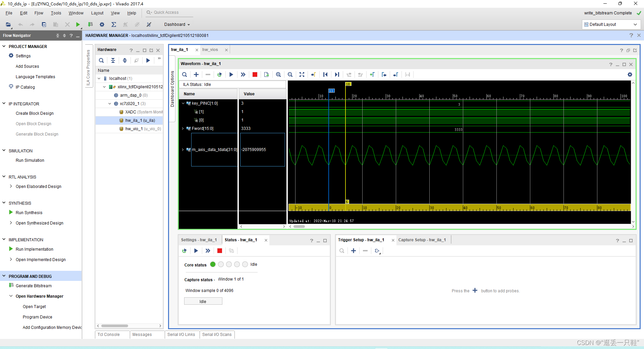Expand the Fword[15:0] bus
644x349 pixels.
tap(183, 129)
